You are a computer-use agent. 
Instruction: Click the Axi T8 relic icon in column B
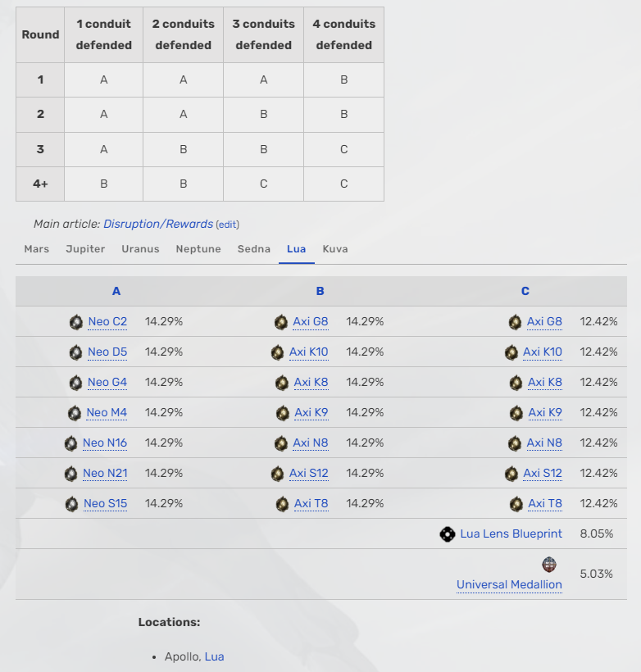coord(282,504)
